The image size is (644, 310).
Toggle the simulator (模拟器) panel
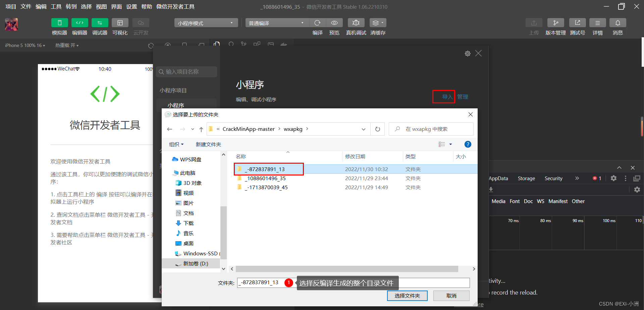[60, 23]
